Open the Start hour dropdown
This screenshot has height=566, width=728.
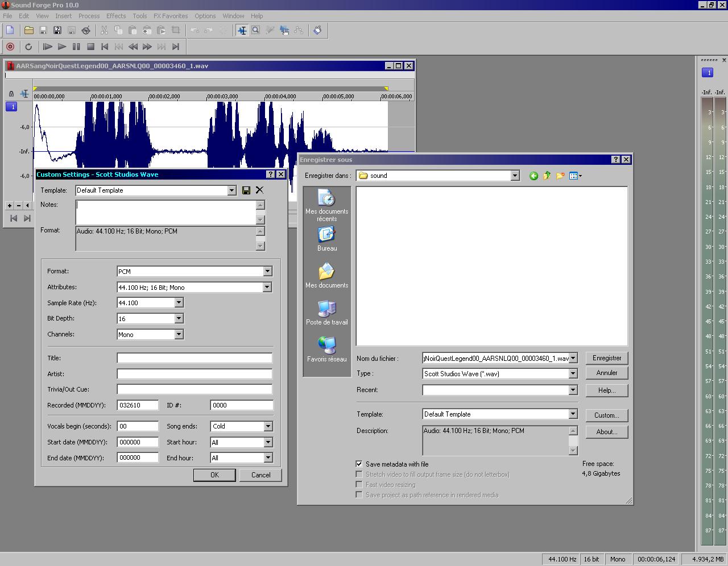268,442
